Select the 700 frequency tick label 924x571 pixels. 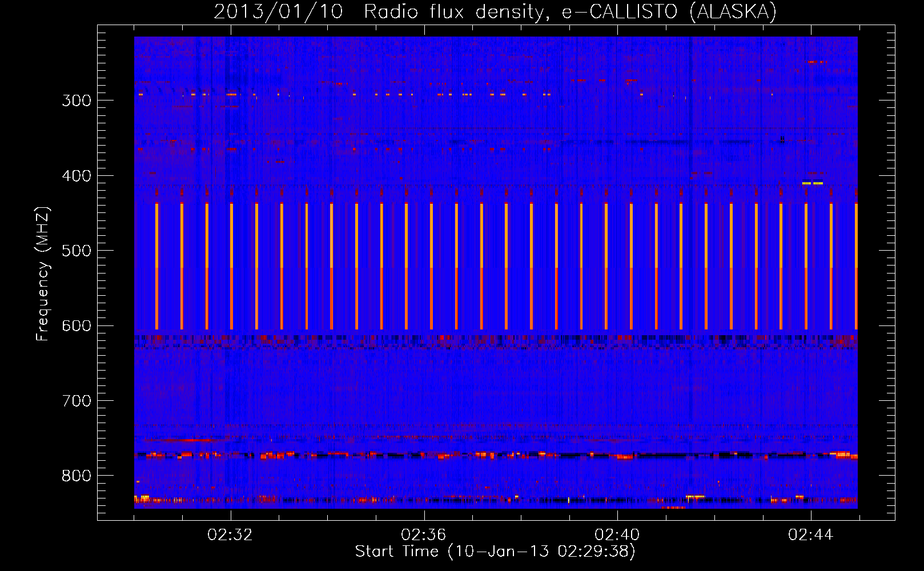[77, 401]
